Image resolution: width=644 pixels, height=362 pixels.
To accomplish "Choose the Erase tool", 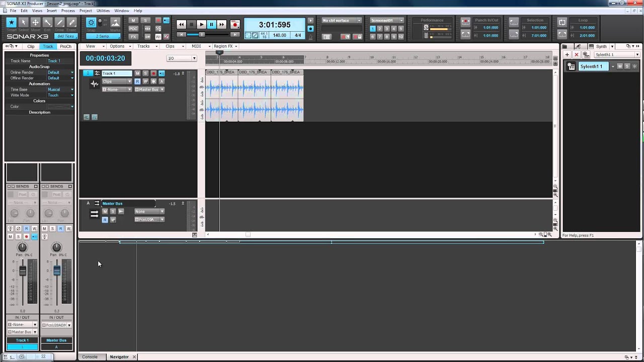I will (71, 23).
